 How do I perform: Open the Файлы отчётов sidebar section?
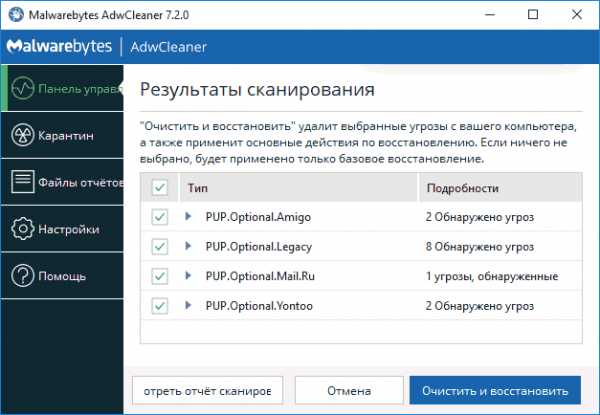pyautogui.click(x=62, y=182)
